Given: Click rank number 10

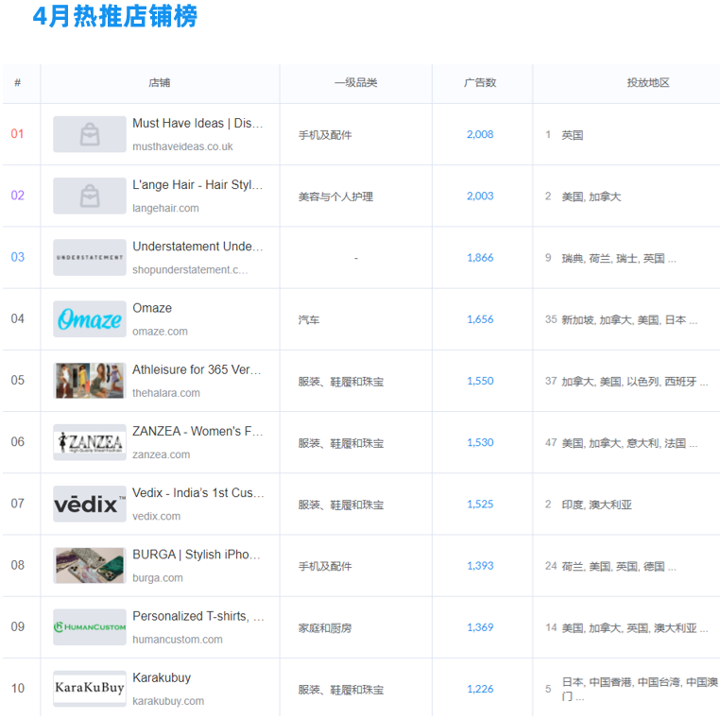Looking at the screenshot, I should point(17,688).
